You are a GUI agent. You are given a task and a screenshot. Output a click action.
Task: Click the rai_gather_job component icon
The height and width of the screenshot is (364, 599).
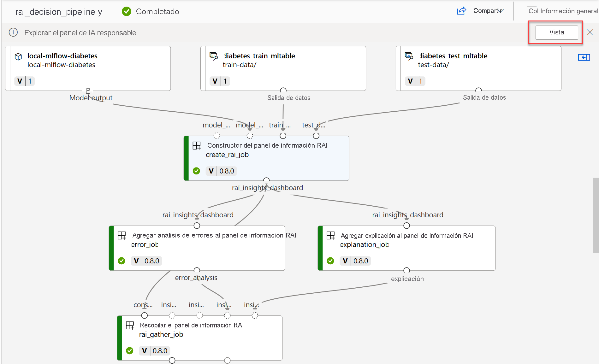[x=130, y=326]
